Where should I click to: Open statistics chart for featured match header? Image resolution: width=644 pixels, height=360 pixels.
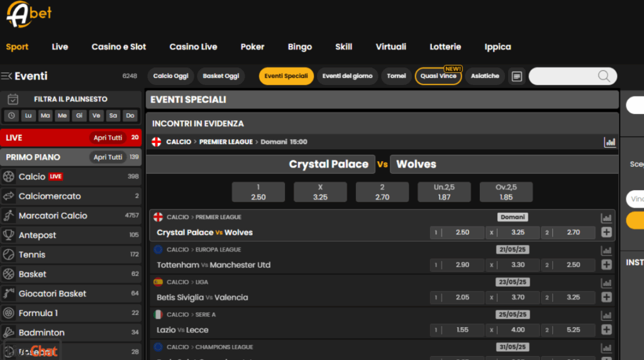tap(610, 142)
